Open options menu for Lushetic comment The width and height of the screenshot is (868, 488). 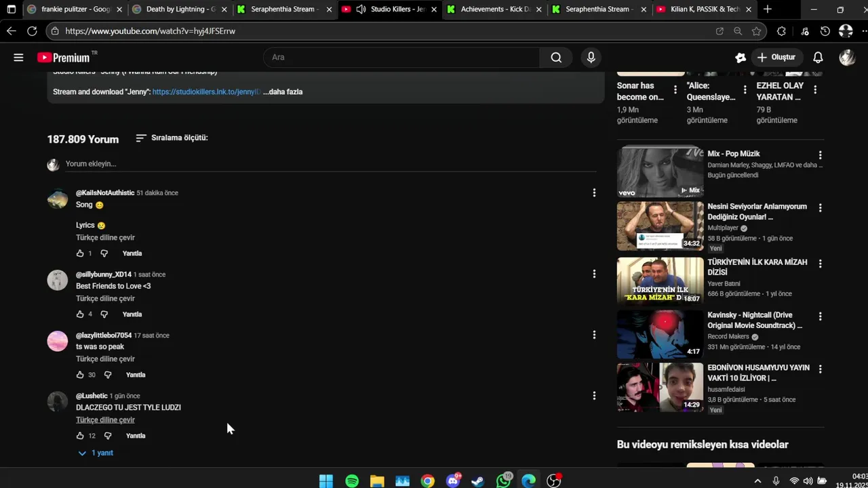[x=594, y=396]
